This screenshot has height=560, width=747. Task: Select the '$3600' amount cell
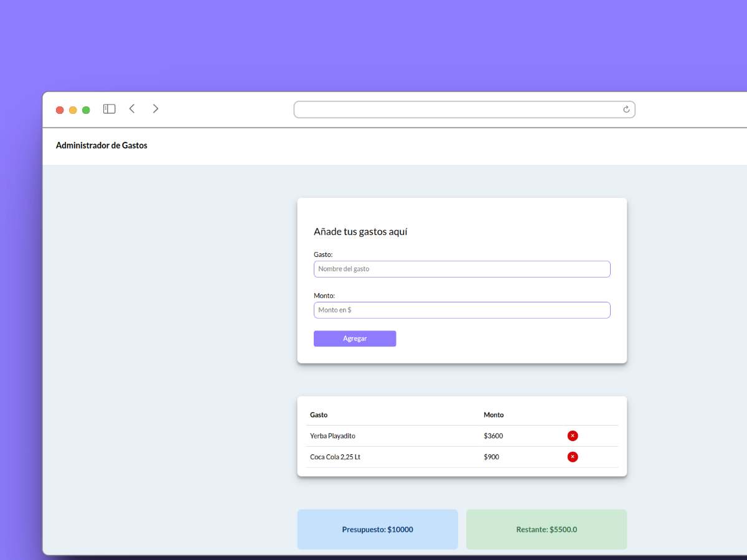point(493,436)
